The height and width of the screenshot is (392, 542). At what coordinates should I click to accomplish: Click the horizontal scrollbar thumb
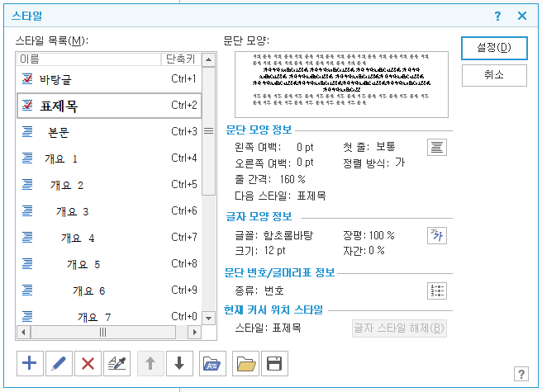click(103, 333)
